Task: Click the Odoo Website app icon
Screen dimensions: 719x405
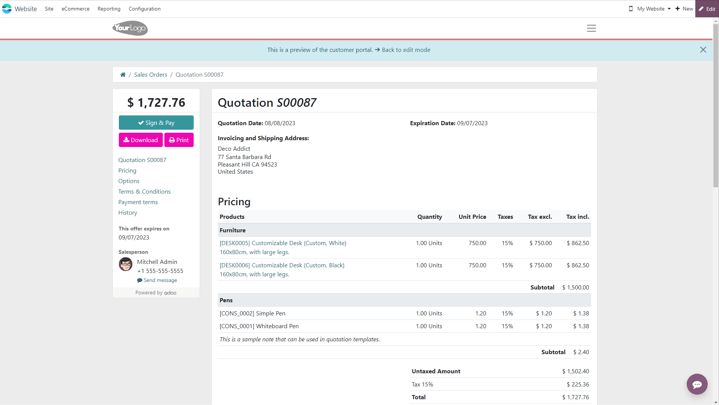Action: [x=7, y=8]
